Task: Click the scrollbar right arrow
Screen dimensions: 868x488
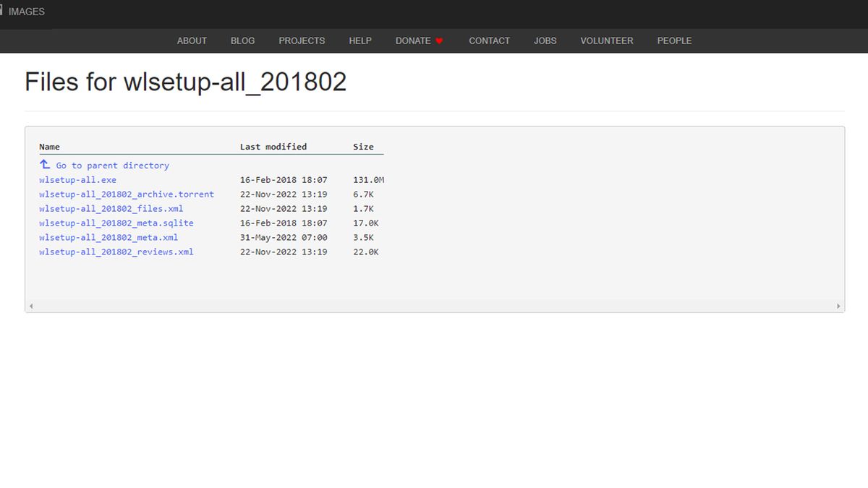Action: click(838, 307)
